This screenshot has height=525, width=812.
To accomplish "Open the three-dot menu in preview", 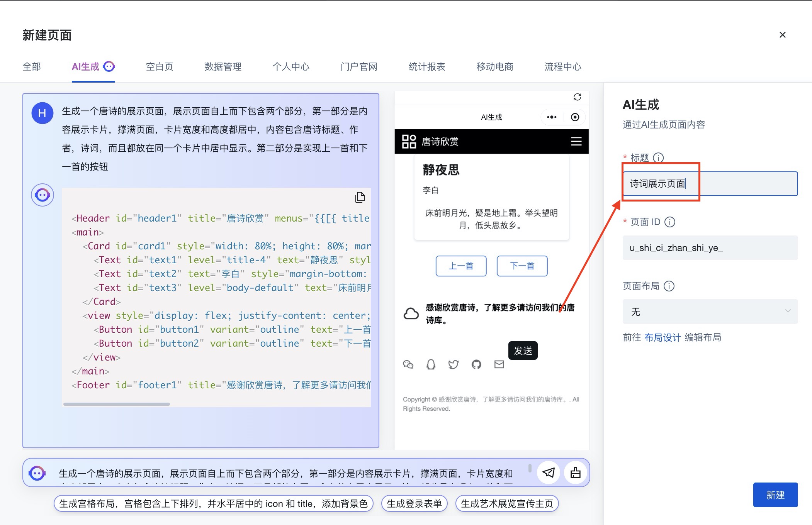I will pos(552,117).
